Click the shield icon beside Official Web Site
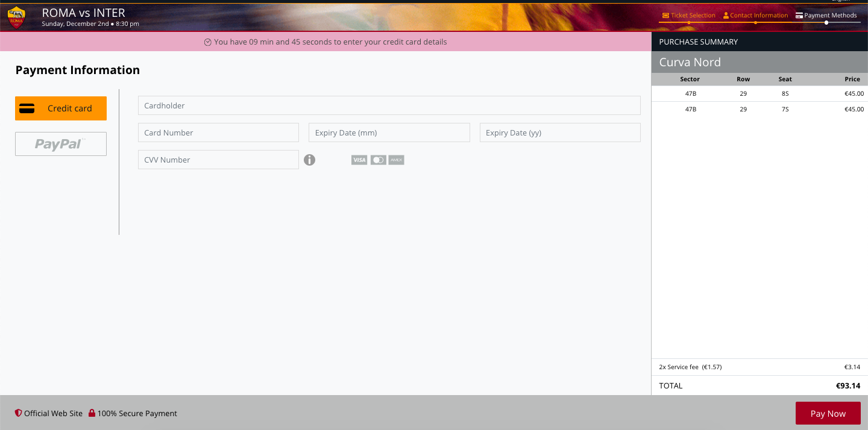 (19, 413)
